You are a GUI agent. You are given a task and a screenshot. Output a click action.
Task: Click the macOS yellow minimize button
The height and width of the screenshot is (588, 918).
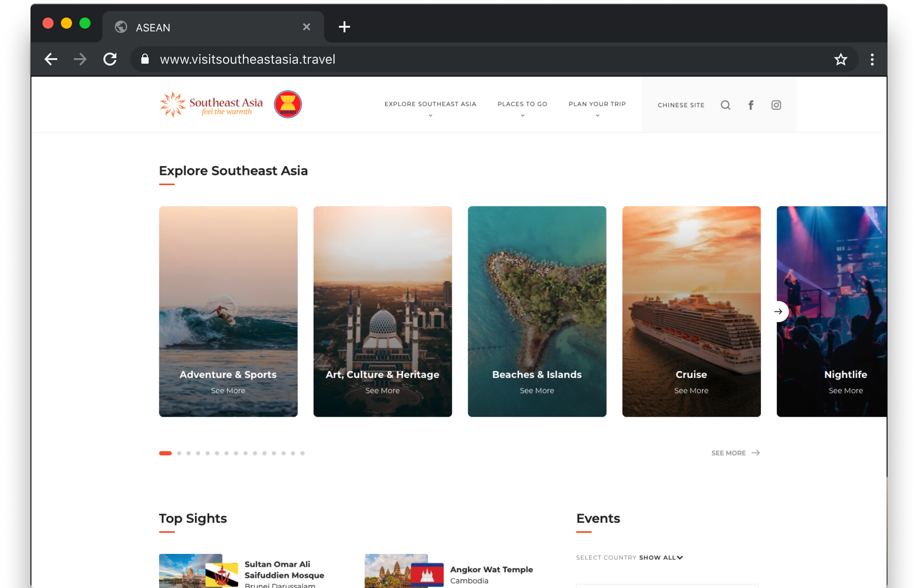[66, 23]
